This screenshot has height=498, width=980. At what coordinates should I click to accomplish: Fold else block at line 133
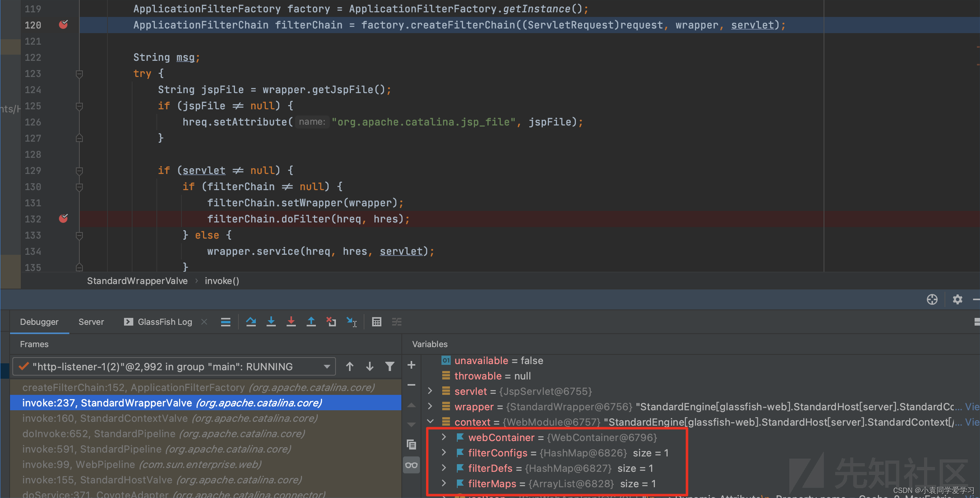click(79, 235)
